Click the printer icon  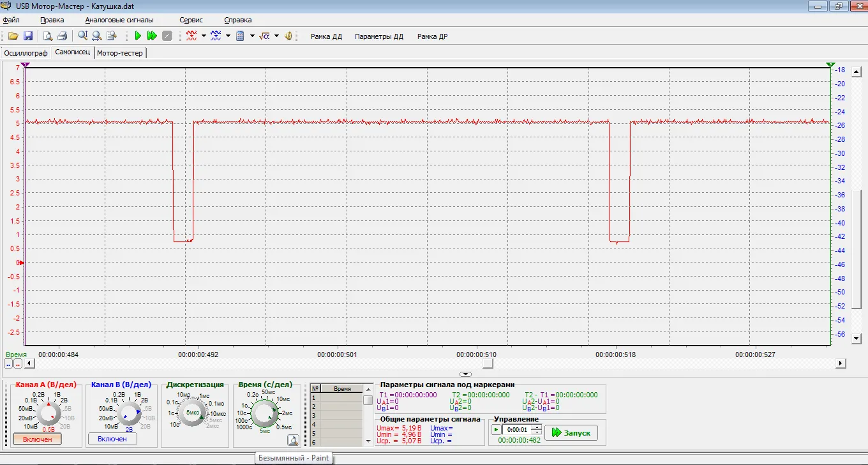point(63,36)
